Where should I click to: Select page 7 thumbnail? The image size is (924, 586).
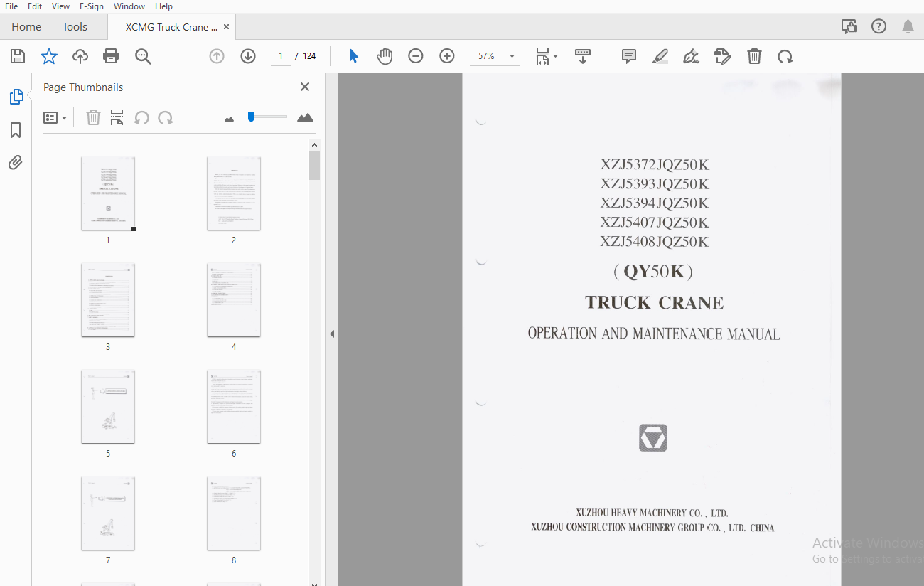point(108,513)
